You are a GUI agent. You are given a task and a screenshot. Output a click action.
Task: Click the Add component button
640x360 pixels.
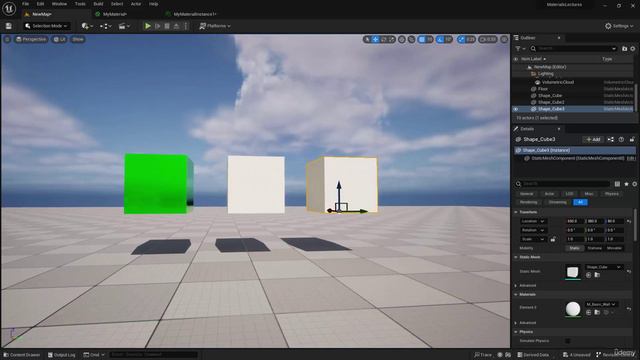593,140
